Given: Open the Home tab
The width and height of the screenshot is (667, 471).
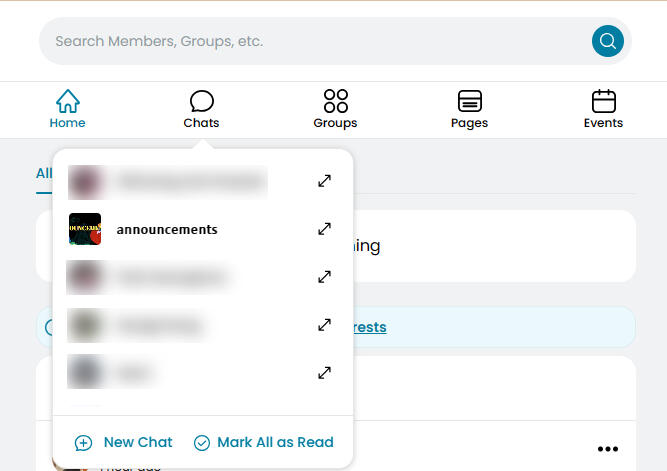Looking at the screenshot, I should (x=67, y=109).
